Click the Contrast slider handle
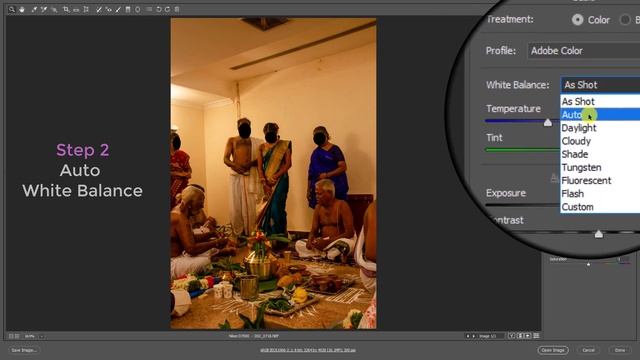Viewport: 640px width, 360px height. 598,233
